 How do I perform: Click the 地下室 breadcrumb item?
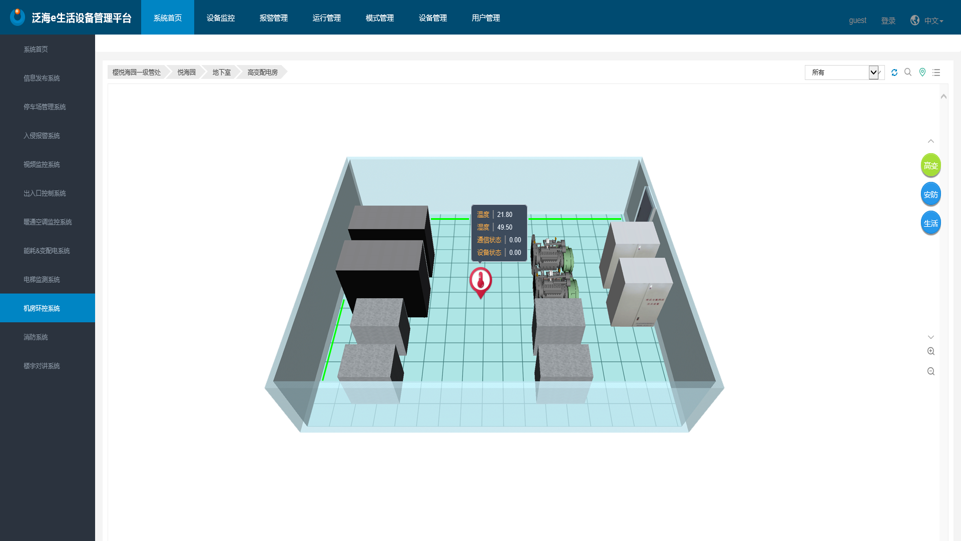[221, 73]
